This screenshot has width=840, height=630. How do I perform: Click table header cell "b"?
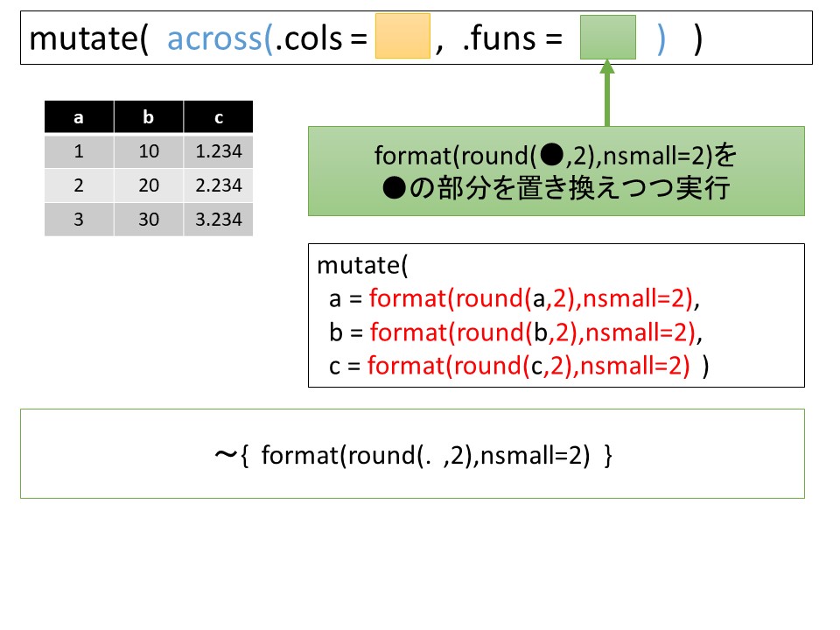point(149,117)
